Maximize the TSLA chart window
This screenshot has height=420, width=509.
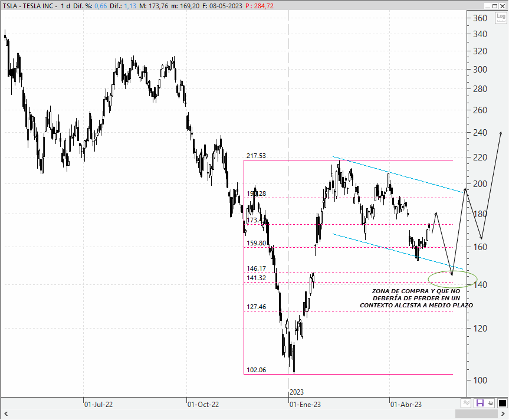point(495,6)
